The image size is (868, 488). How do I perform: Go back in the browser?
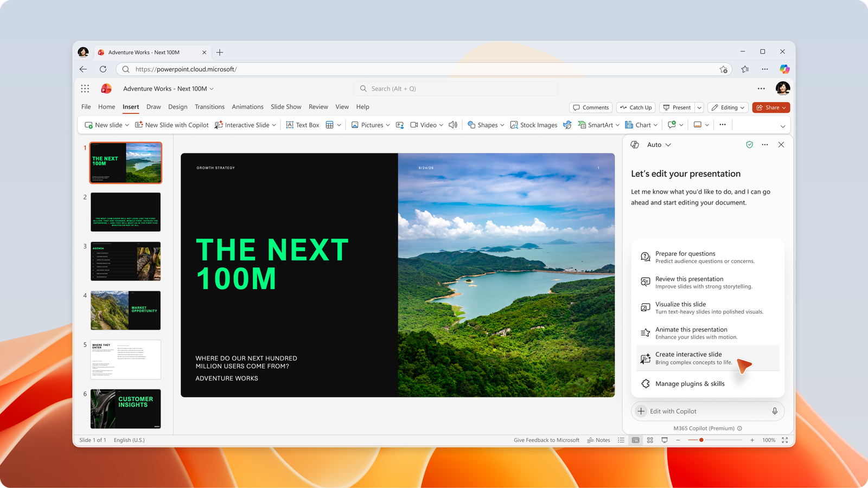[83, 69]
